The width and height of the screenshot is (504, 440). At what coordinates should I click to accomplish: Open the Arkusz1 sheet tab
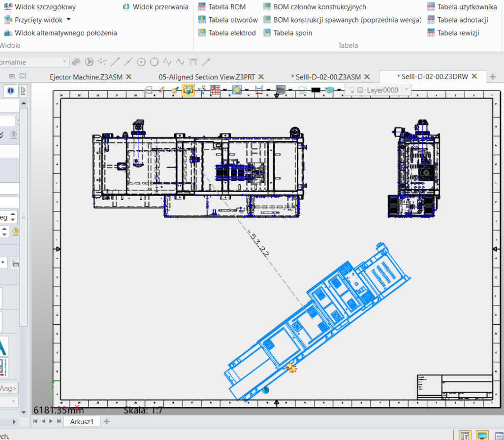pos(85,421)
